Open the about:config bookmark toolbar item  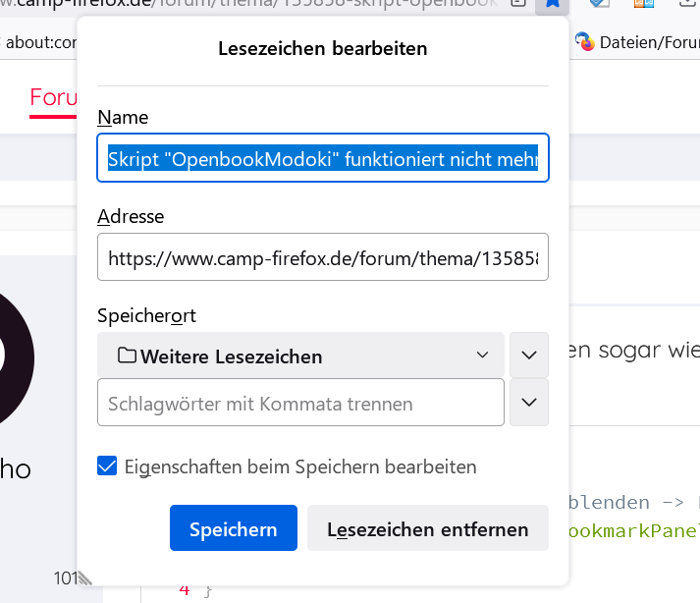[x=39, y=42]
